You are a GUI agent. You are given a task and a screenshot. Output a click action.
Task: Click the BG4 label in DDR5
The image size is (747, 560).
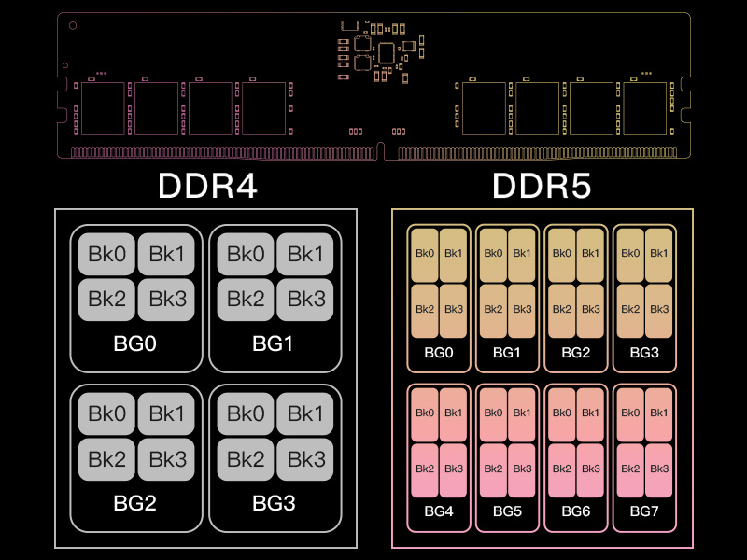pos(439,511)
